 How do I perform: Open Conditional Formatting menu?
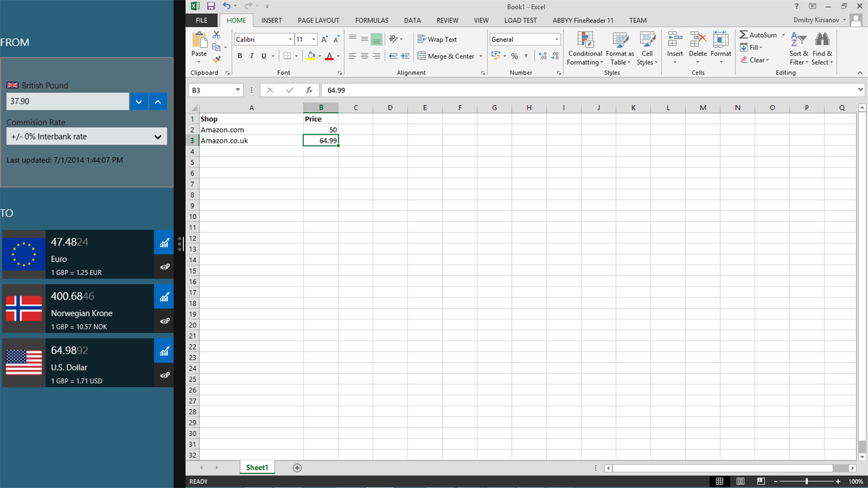pyautogui.click(x=585, y=49)
